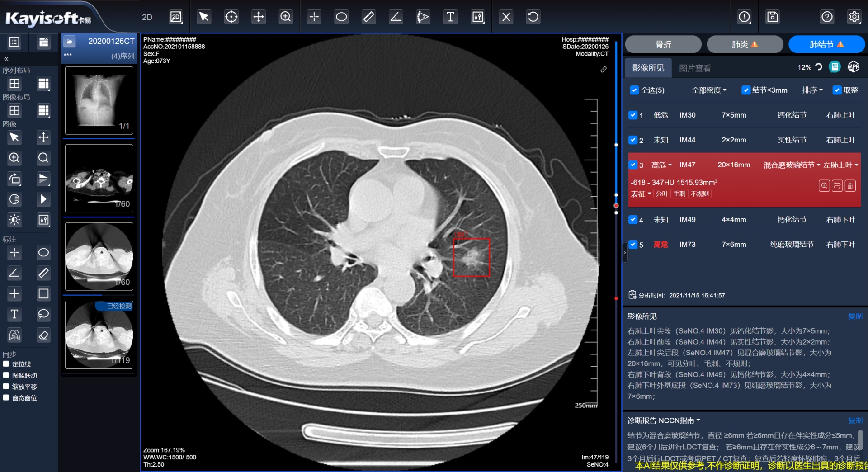Click the angle measurement tool in top toolbar
Screen dimensions: 868x472
(396, 17)
